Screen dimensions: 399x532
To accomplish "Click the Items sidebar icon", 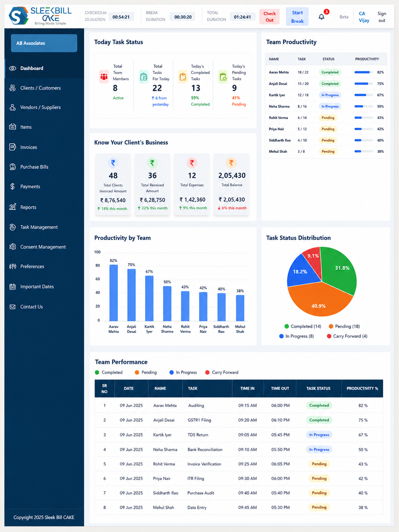I will (12, 127).
